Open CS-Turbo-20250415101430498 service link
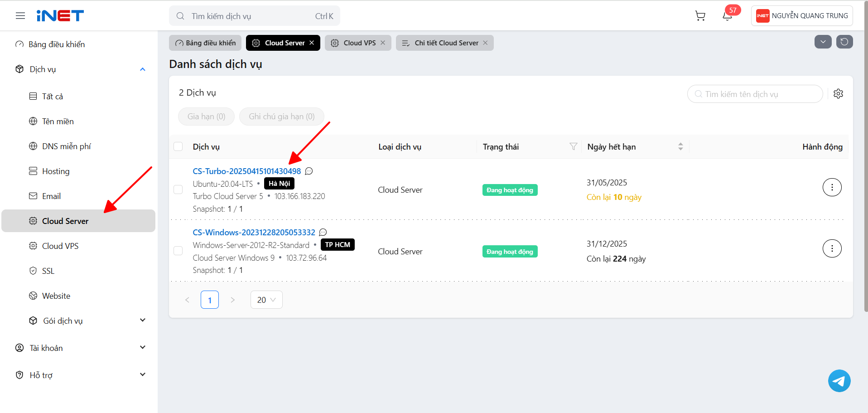Viewport: 868px width, 413px height. 247,171
